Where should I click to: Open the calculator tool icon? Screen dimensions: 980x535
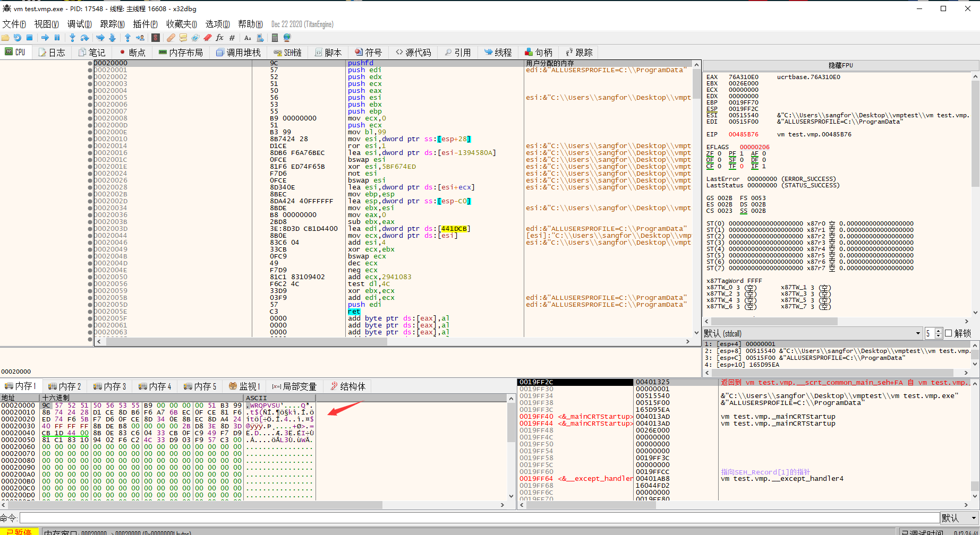(275, 38)
